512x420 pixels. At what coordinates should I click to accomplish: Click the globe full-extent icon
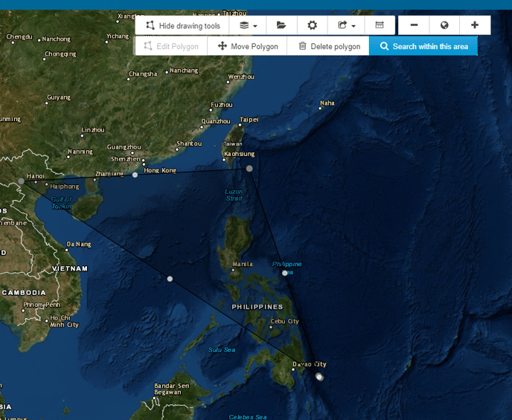click(x=444, y=25)
